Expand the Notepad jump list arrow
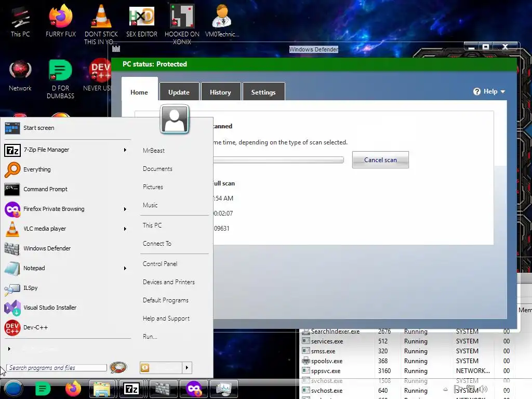Image resolution: width=532 pixels, height=399 pixels. tap(125, 268)
